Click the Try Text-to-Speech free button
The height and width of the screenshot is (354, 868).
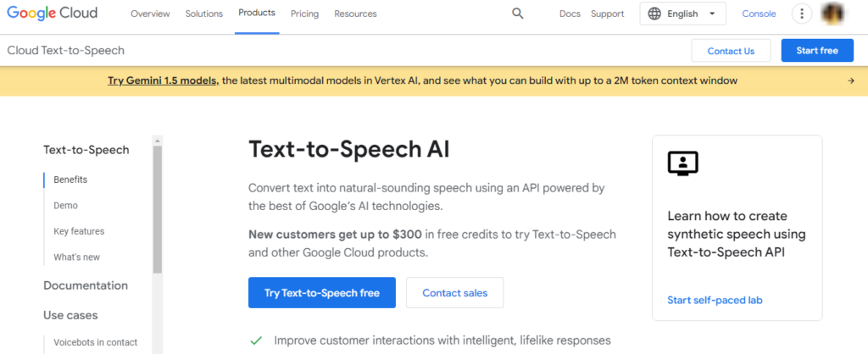tap(321, 293)
